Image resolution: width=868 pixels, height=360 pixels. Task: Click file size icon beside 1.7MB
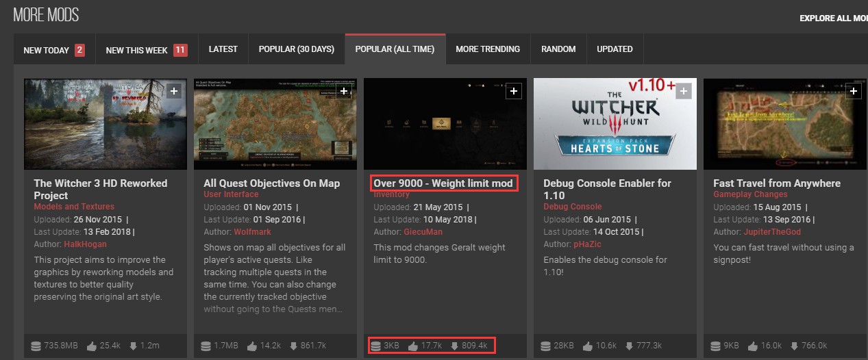pos(206,346)
